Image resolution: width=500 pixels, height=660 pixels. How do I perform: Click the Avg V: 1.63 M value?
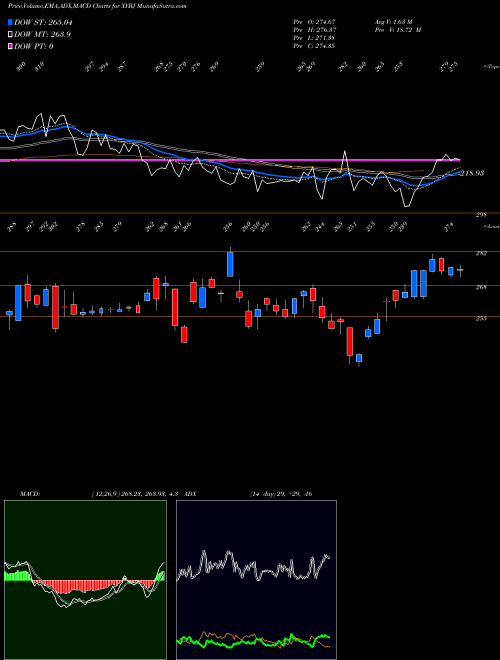[395, 22]
